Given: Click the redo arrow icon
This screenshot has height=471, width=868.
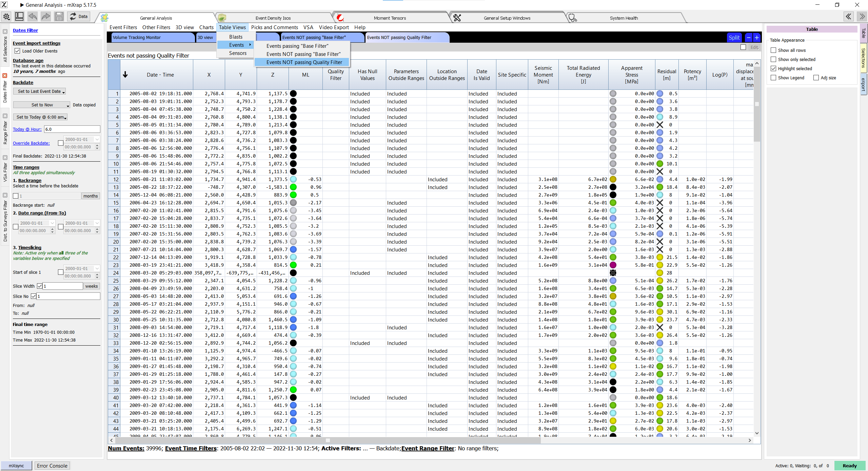Looking at the screenshot, I should tap(45, 16).
